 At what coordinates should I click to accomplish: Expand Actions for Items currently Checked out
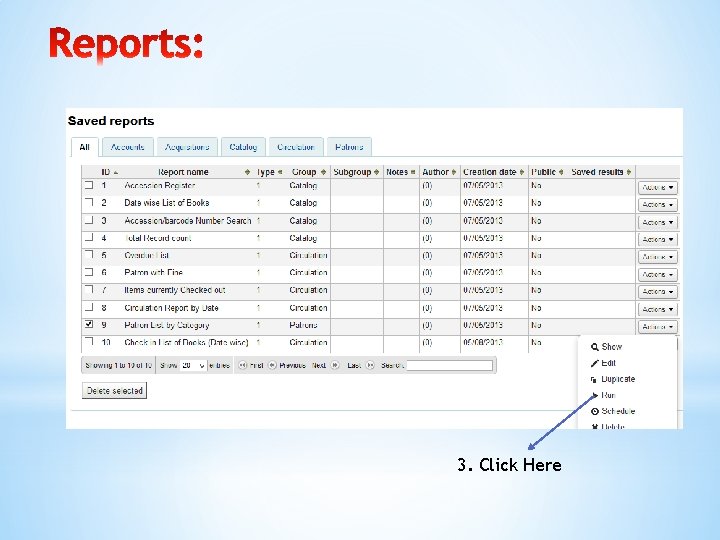pyautogui.click(x=658, y=292)
